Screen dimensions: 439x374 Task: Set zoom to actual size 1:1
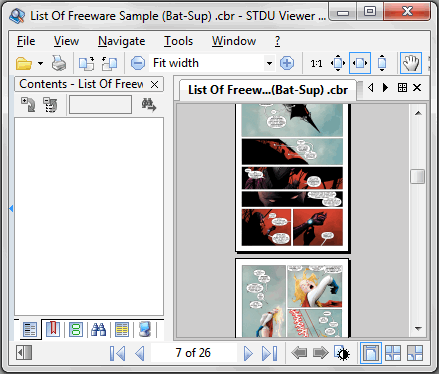(x=316, y=63)
